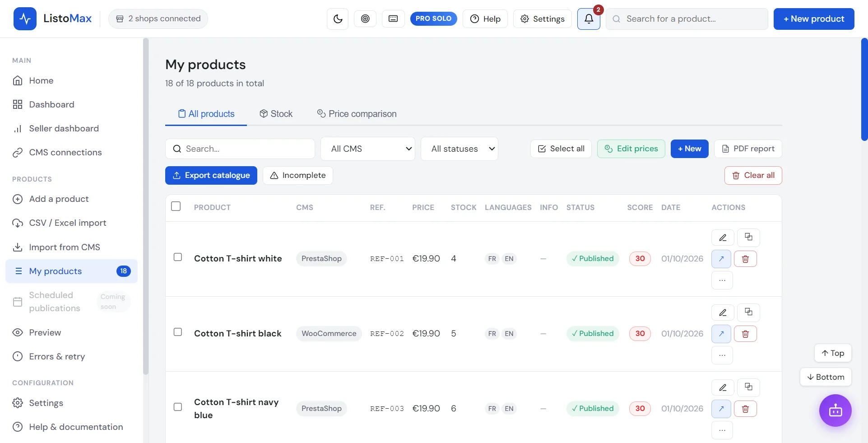Select My products in sidebar

pos(71,271)
